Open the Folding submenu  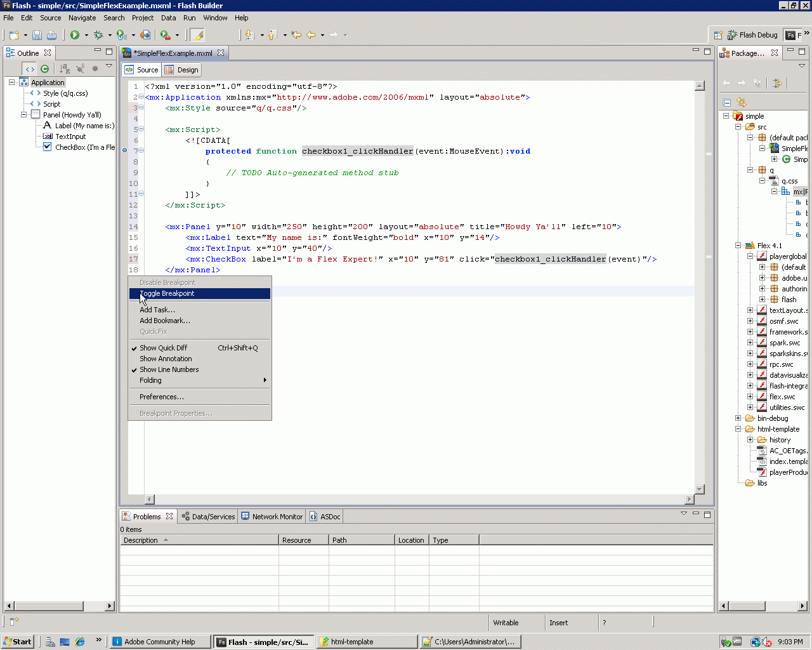tap(200, 380)
